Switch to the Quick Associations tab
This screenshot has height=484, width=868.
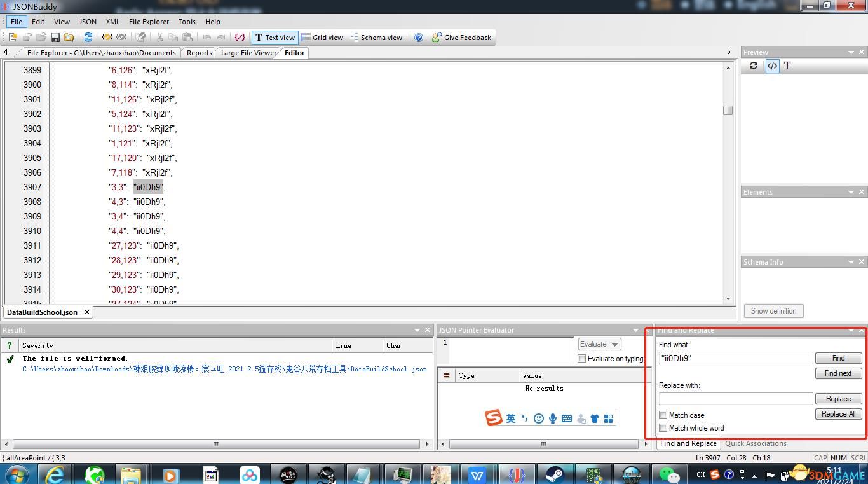tap(756, 443)
